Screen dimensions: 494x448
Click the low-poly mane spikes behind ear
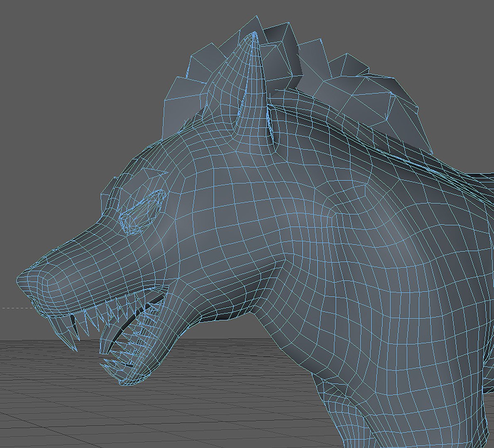point(362,95)
